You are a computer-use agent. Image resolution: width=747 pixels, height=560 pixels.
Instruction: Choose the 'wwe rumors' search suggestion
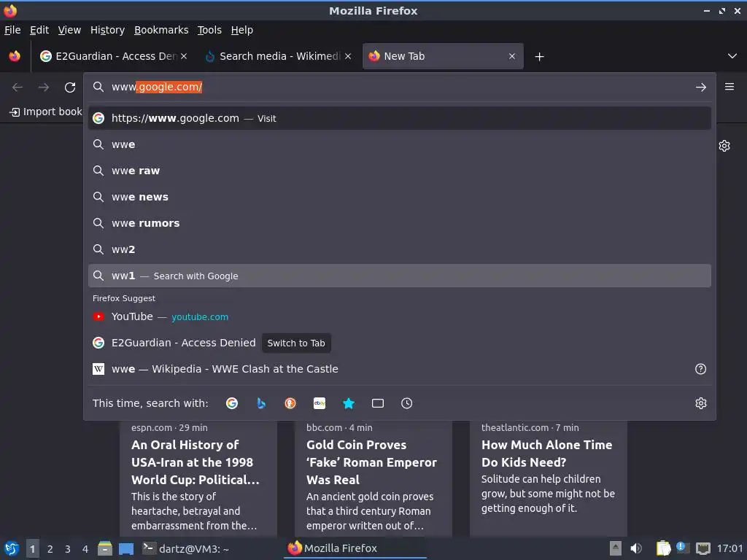(399, 223)
